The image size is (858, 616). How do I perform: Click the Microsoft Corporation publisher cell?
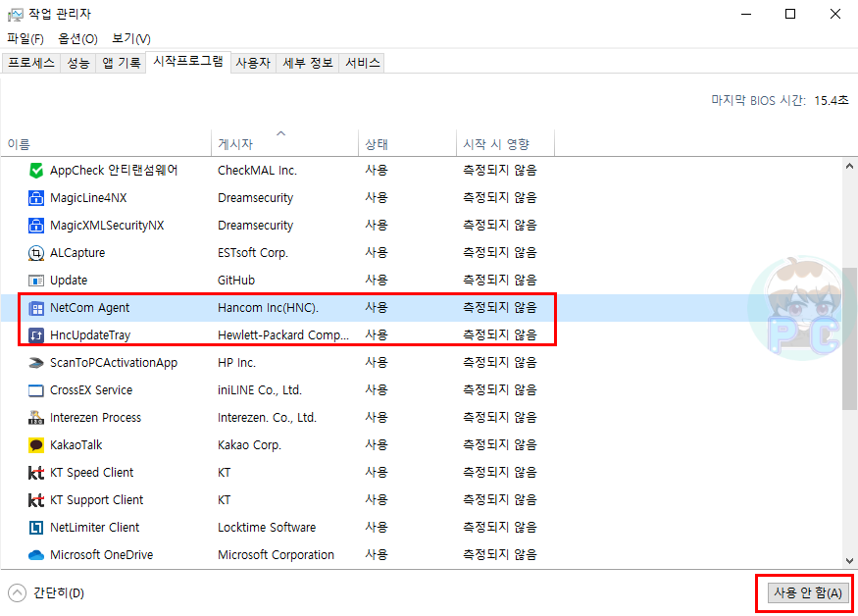coord(276,554)
